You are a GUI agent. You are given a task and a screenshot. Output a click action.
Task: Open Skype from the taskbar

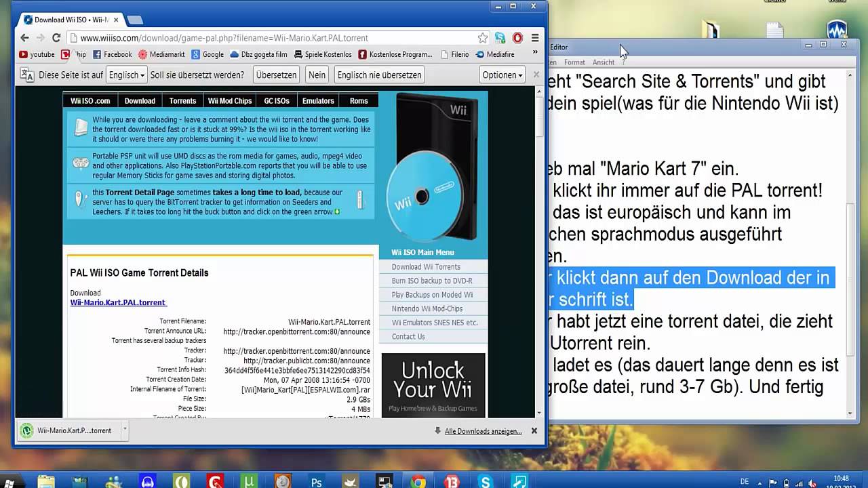click(x=486, y=482)
